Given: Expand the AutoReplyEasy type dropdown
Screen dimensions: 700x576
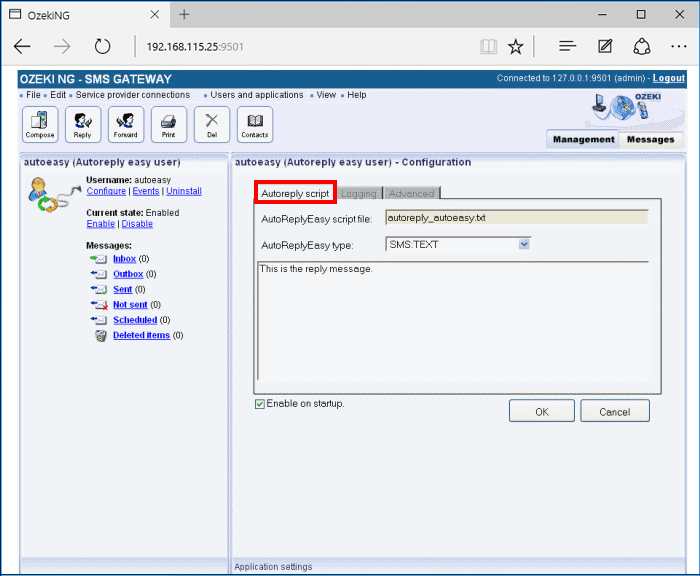Looking at the screenshot, I should point(524,244).
